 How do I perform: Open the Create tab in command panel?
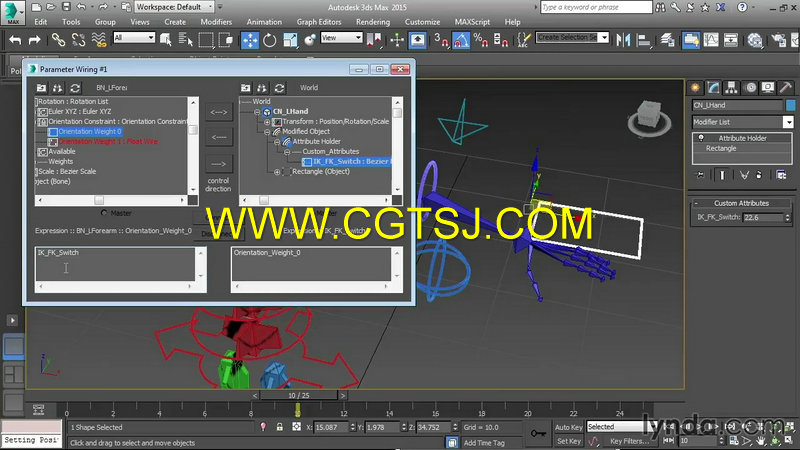695,88
